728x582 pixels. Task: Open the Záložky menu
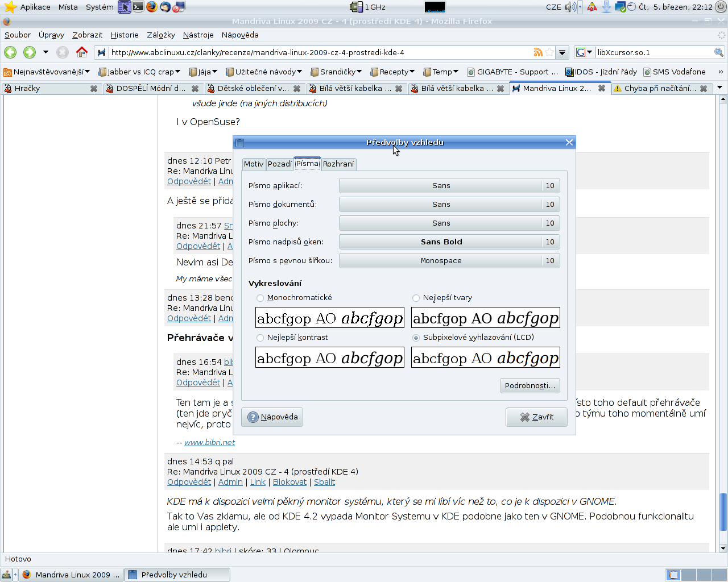[161, 35]
